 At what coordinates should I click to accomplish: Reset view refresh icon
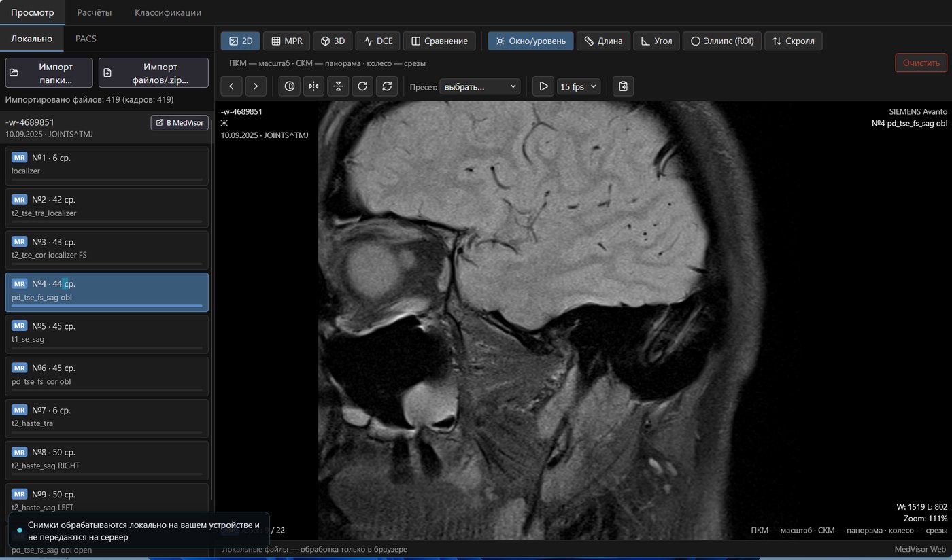click(x=387, y=86)
